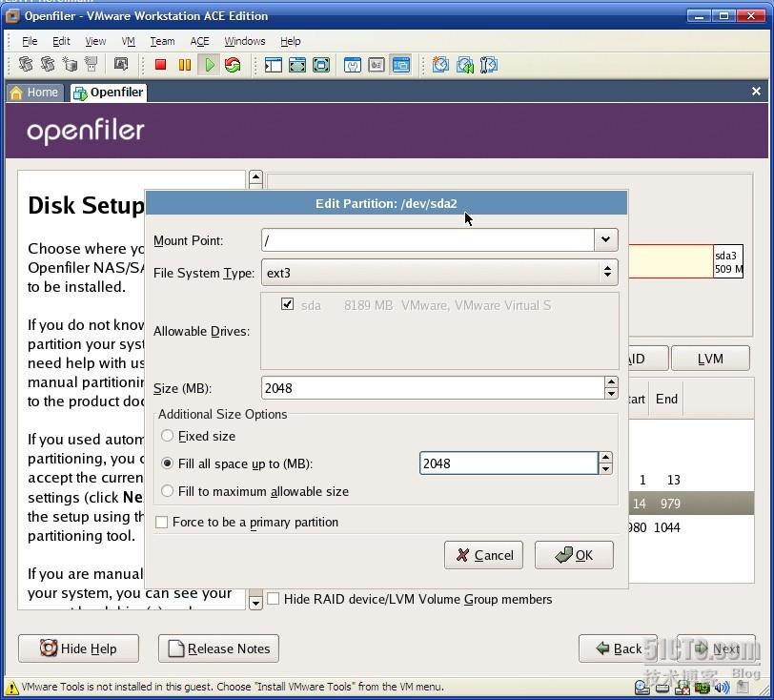This screenshot has height=700, width=774.
Task: Click the network adapter status bar icon
Action: 702,688
